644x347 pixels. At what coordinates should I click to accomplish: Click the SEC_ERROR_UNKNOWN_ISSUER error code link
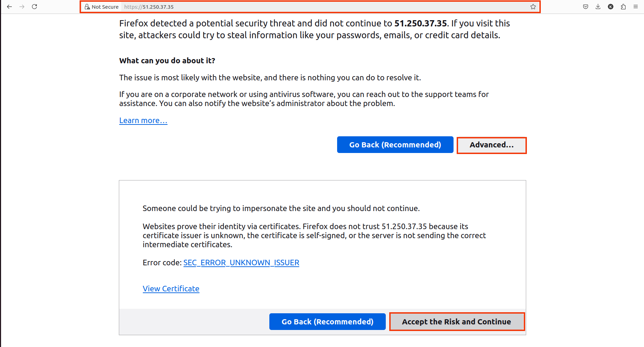[x=241, y=263]
